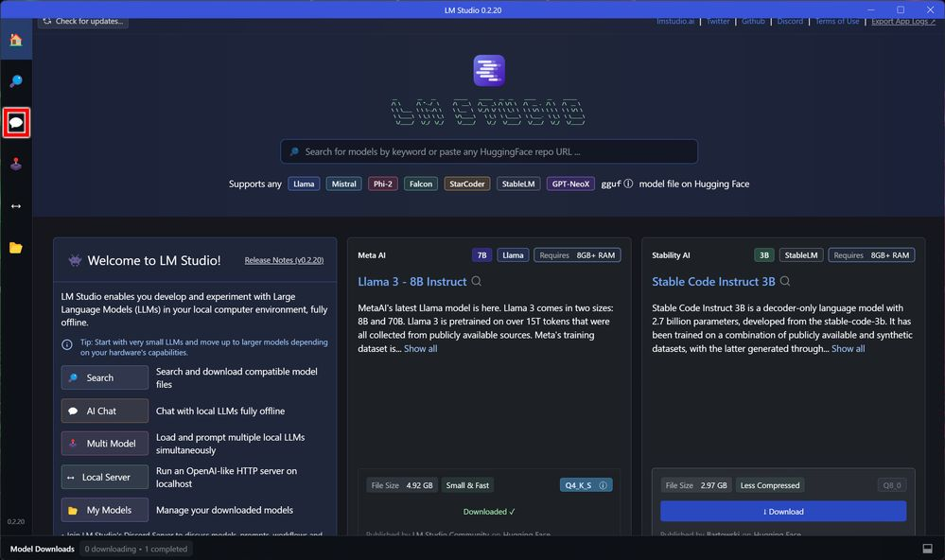945x560 pixels.
Task: Click the Local Server button in Welcome panel
Action: coord(104,477)
